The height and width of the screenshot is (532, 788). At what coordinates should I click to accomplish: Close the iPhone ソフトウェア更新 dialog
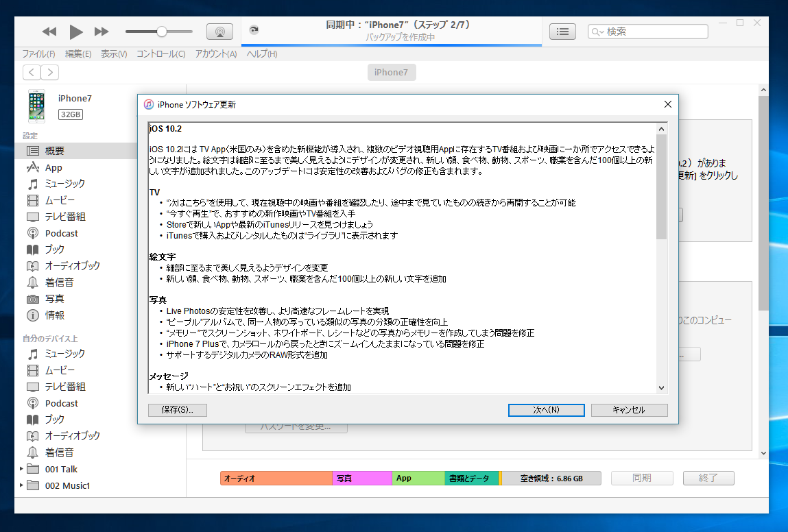[x=667, y=104]
